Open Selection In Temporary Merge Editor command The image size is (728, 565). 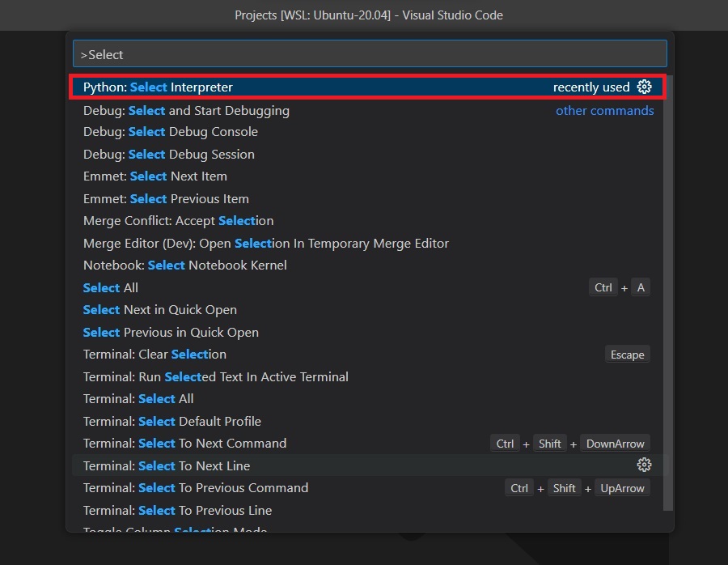368,244
